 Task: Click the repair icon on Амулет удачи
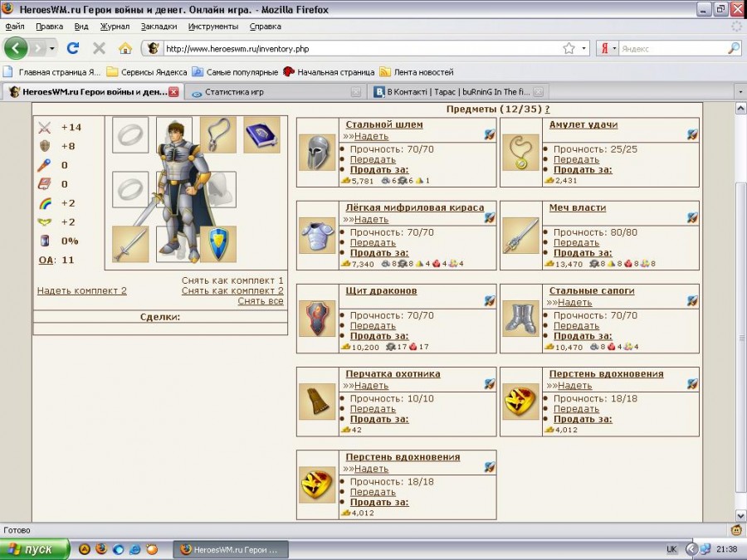[x=692, y=134]
